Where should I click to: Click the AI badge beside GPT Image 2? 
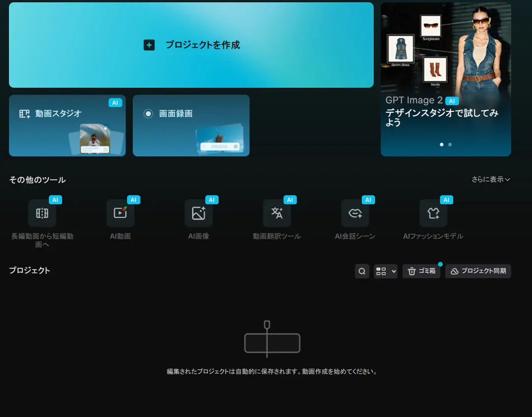pyautogui.click(x=452, y=101)
